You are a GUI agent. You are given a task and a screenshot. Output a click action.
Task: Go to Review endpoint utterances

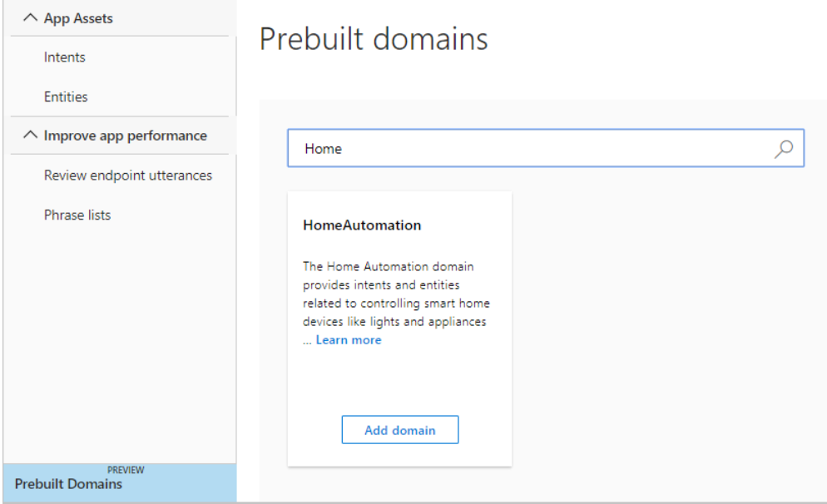127,175
